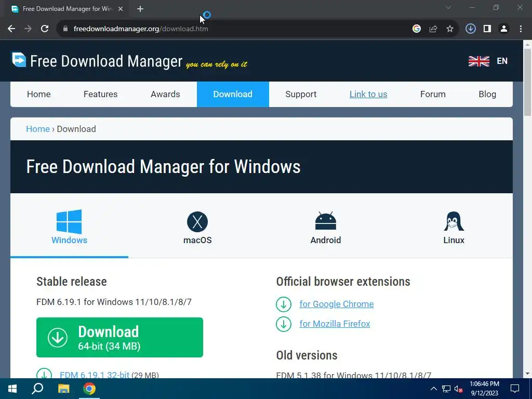Viewport: 532px width, 399px height.
Task: Open the FDM extension icon in toolbar
Action: 471,29
